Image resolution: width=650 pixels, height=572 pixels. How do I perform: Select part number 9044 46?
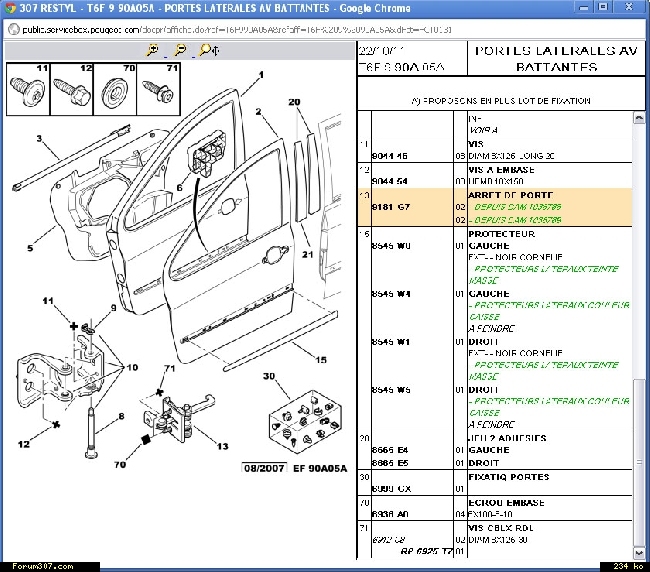(390, 156)
